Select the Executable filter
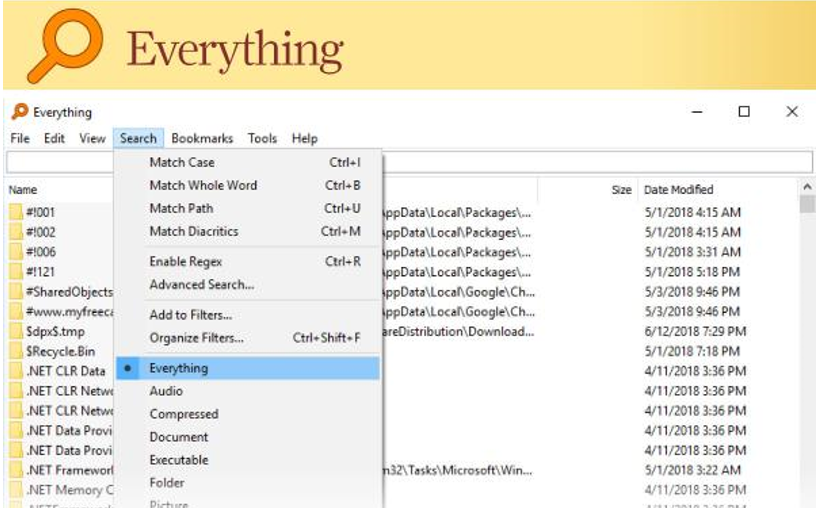This screenshot has width=819, height=508. 248,460
